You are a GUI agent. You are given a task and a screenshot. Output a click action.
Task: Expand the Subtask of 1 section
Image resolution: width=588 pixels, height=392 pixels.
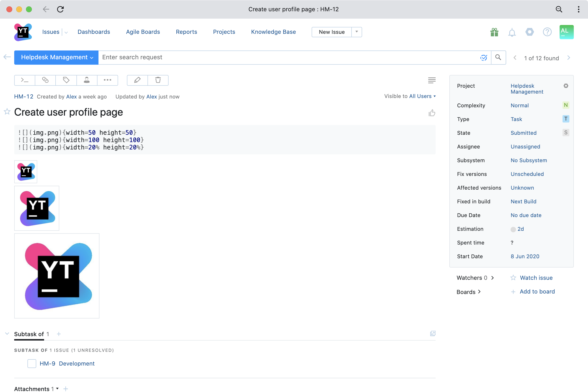[x=7, y=334]
